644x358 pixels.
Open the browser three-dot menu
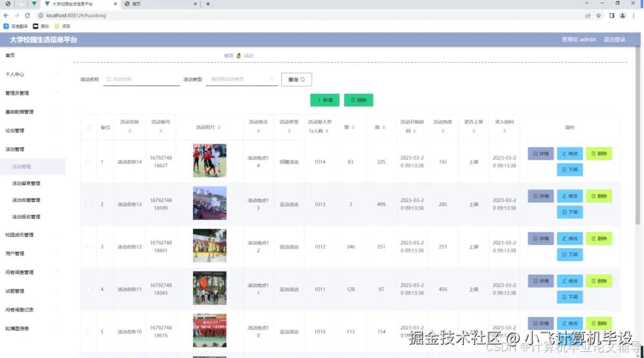tap(633, 16)
